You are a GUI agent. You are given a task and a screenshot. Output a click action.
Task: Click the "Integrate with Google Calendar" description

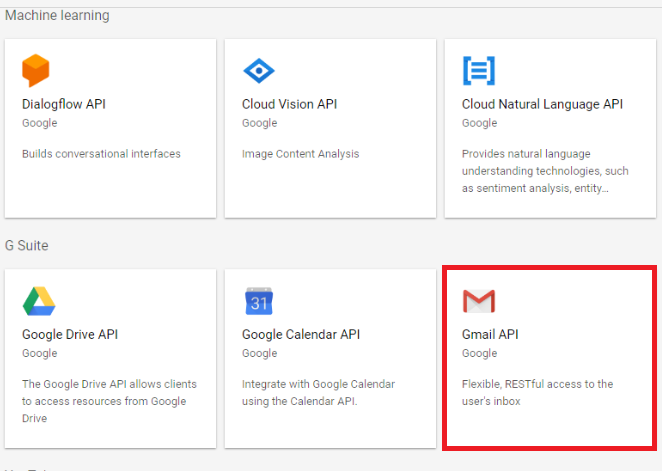[318, 393]
